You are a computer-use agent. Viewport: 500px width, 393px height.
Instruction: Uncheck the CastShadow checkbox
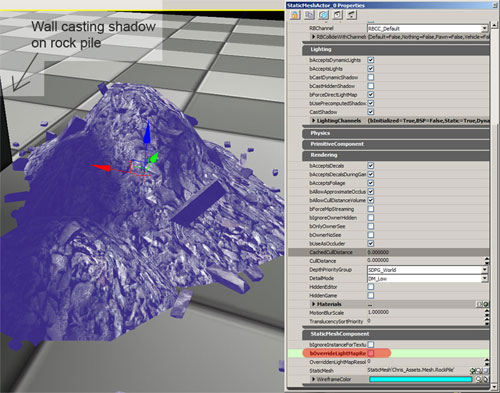click(371, 112)
